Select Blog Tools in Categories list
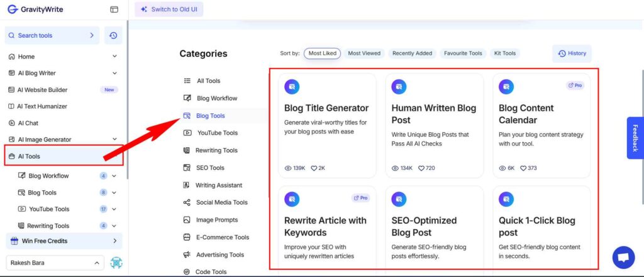Screen dimensions: 644x277 [x=224, y=115]
